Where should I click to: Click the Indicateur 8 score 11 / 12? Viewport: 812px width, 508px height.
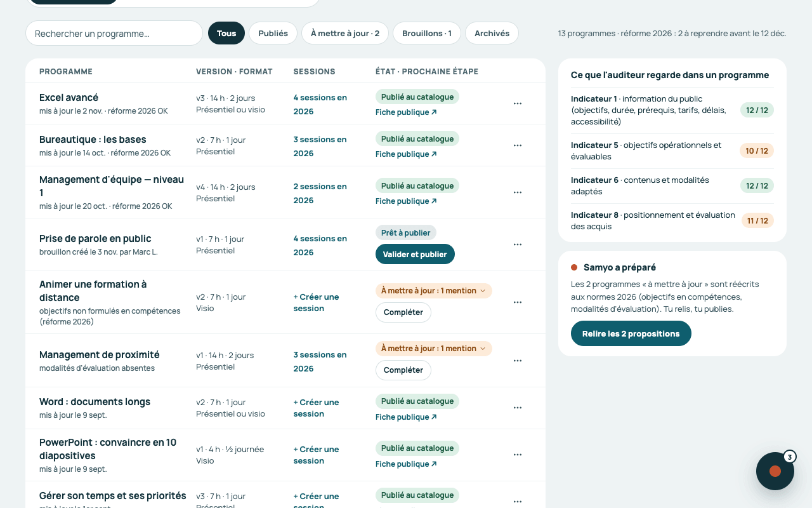click(x=758, y=220)
